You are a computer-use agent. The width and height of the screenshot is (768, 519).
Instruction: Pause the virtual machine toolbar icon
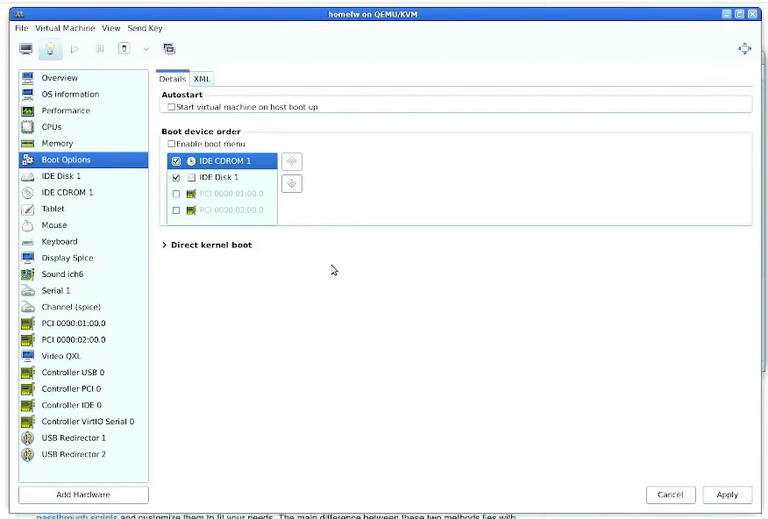click(99, 48)
